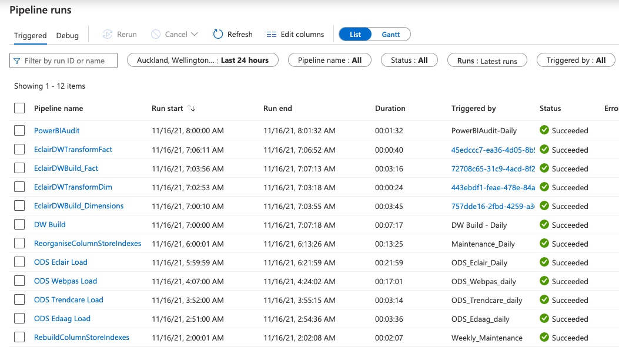Click the Filter by run ID input
619x364 pixels.
[x=63, y=60]
